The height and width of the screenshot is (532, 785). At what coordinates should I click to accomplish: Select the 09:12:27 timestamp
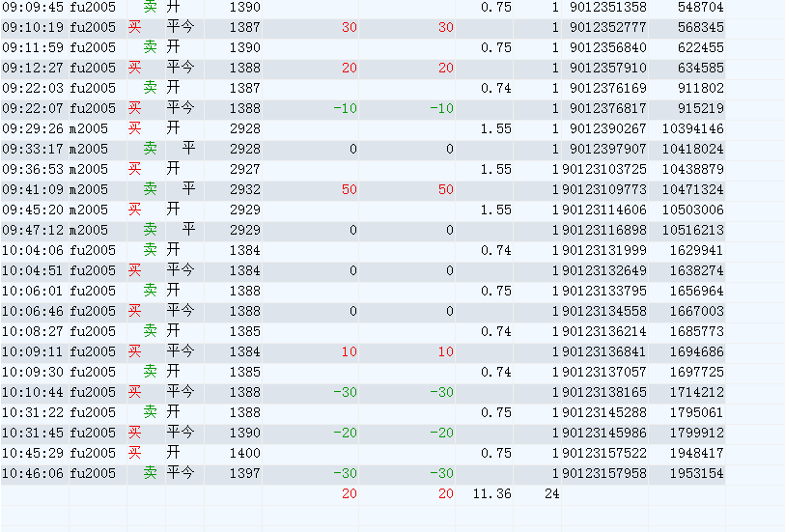click(34, 68)
